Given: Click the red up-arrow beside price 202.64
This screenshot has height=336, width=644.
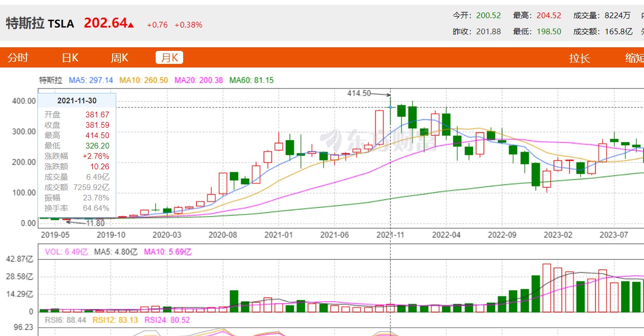Looking at the screenshot, I should [131, 24].
